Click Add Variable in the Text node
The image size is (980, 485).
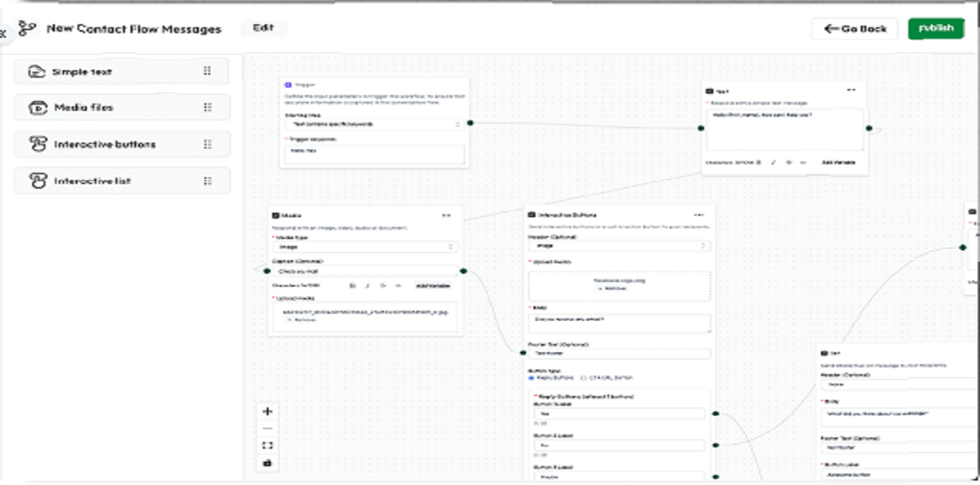pos(838,162)
